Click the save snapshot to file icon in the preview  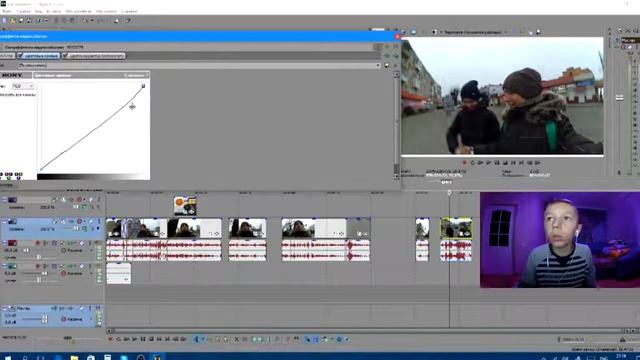pos(538,32)
